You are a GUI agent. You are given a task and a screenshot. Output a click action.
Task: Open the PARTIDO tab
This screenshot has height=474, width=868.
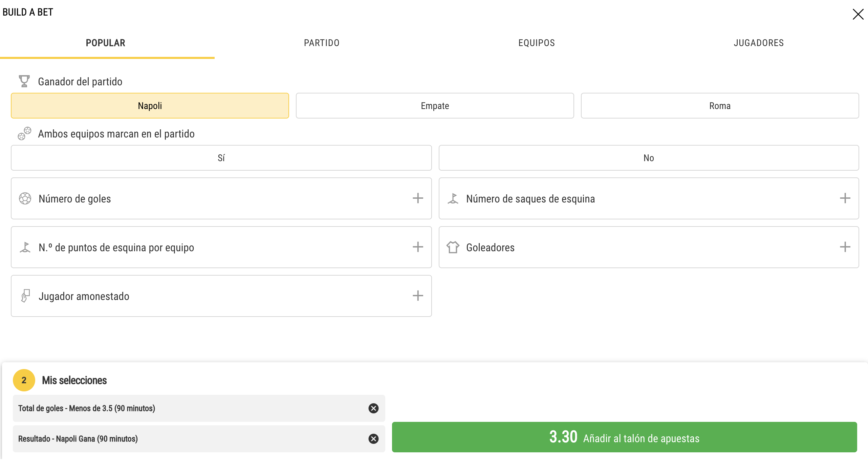[x=322, y=43]
